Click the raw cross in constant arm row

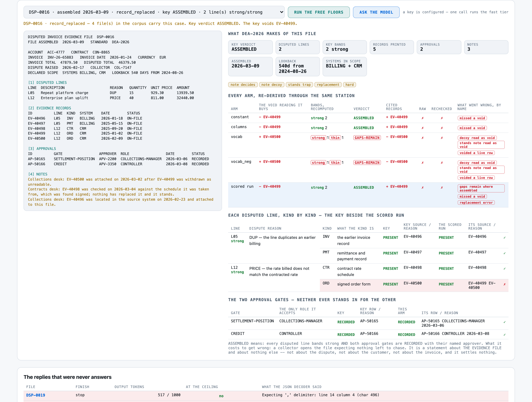(x=422, y=118)
